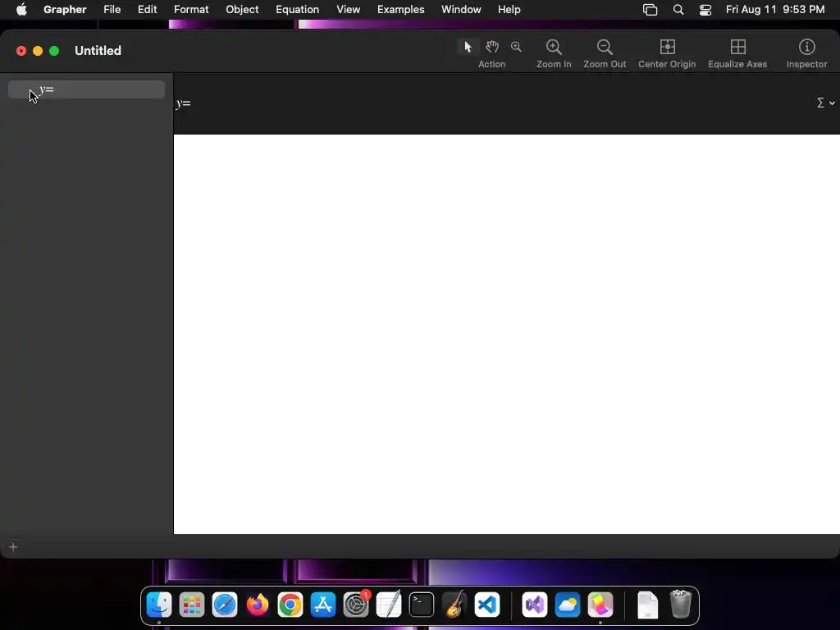Open the Help menu

509,10
